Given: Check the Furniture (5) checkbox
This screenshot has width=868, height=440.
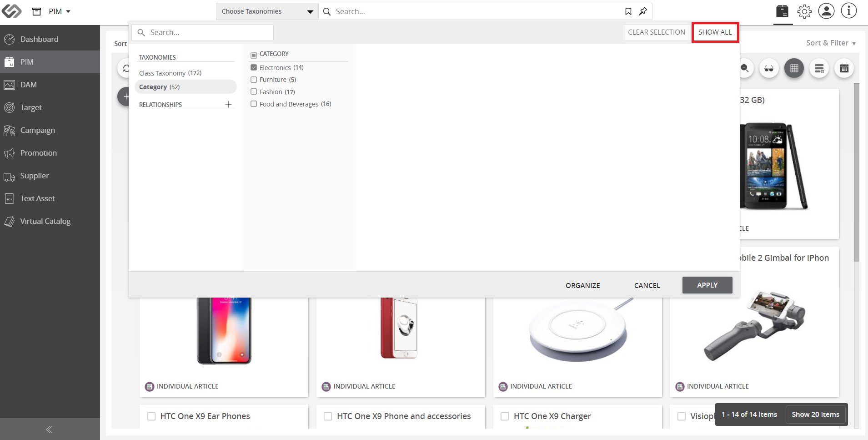Looking at the screenshot, I should pos(254,80).
